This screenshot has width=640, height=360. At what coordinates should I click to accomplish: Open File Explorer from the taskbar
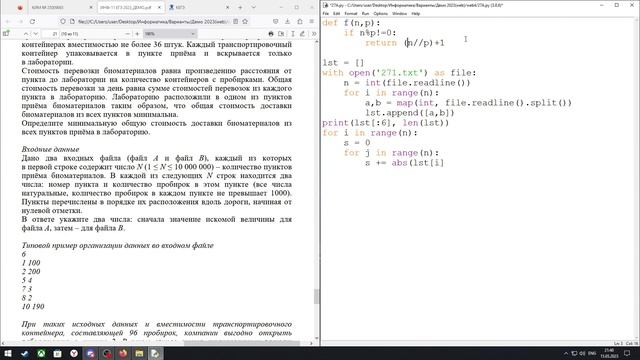pos(139,353)
